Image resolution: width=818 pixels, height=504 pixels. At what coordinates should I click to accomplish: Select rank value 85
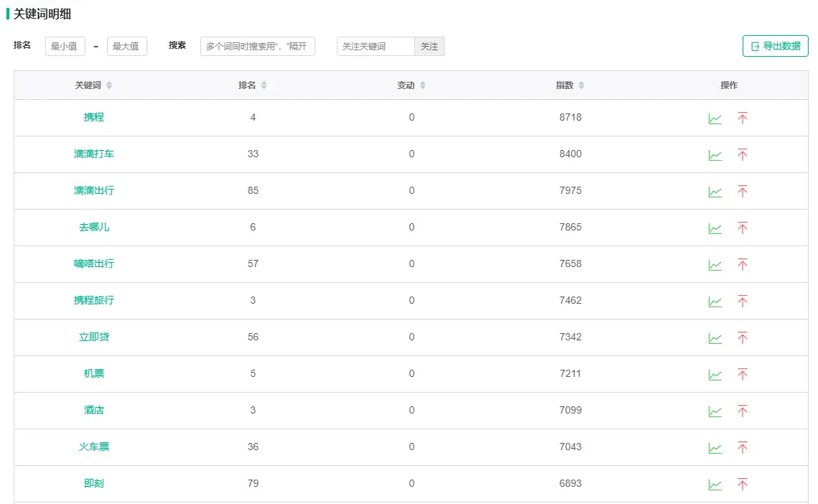coord(253,190)
